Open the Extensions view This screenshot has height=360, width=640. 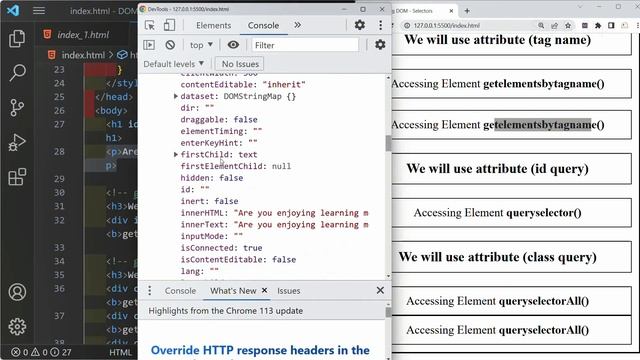[x=17, y=177]
